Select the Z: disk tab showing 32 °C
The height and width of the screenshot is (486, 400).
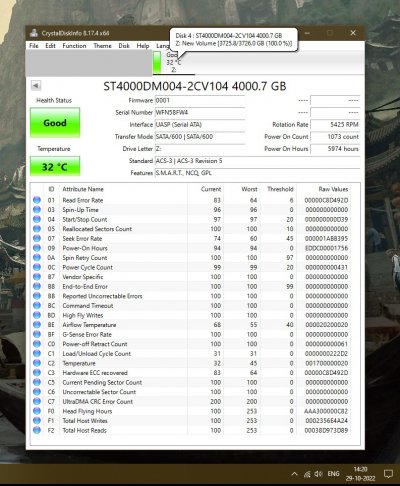pos(174,62)
